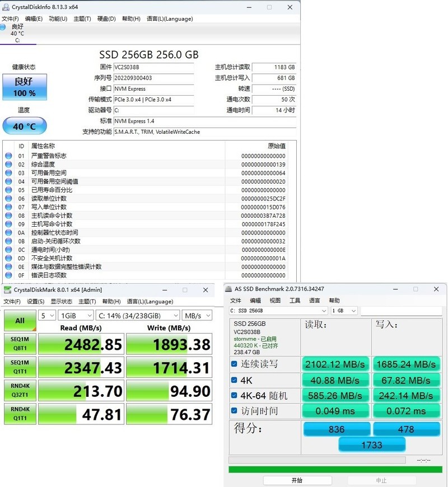The height and width of the screenshot is (487, 448).
Task: Uncheck the 访问时间 test in AS SSD
Action: coord(233,411)
